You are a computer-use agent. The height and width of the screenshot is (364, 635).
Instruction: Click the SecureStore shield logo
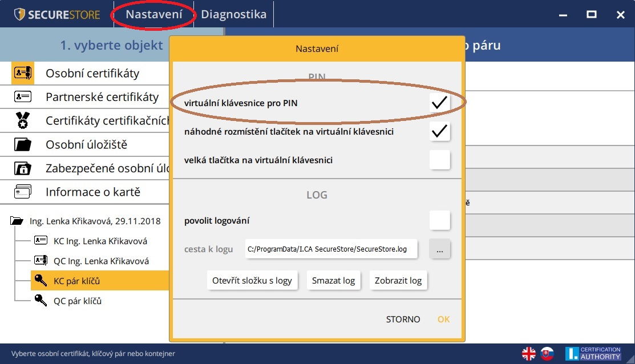19,14
